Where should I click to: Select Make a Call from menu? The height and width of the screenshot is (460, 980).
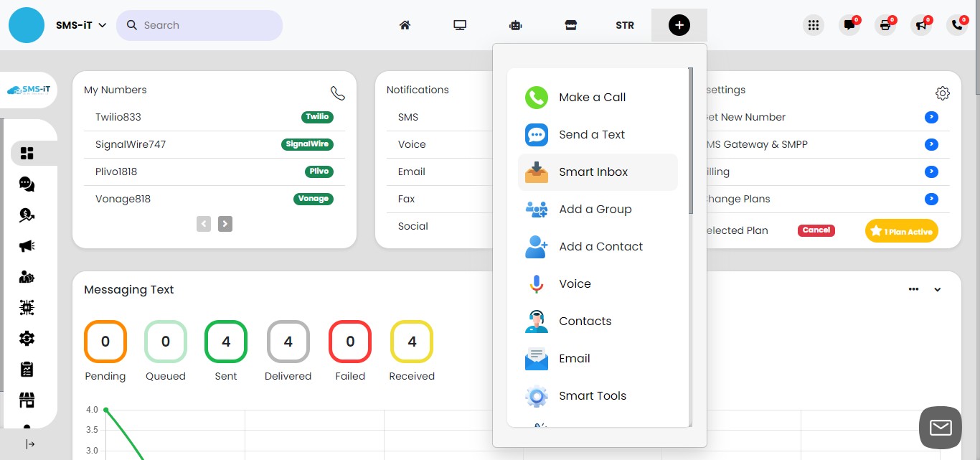click(x=598, y=98)
